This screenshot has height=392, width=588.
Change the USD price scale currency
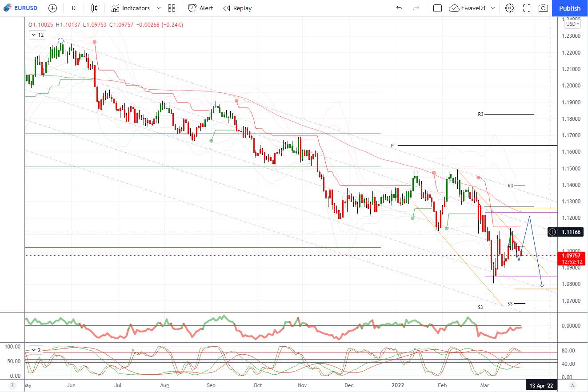(x=572, y=24)
